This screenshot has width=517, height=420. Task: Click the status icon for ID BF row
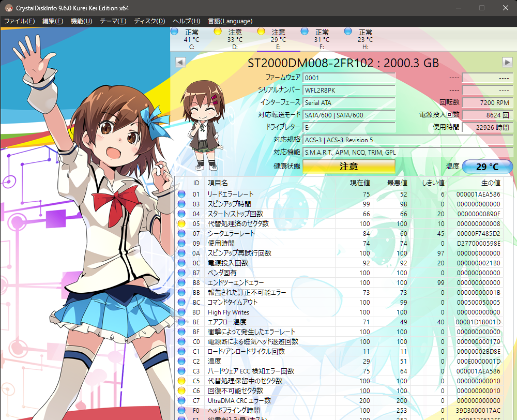[181, 332]
